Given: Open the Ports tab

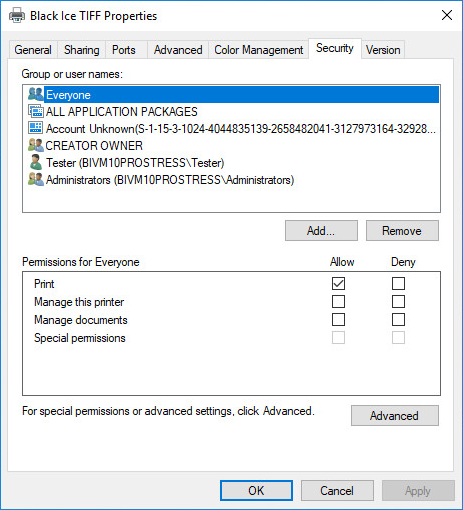Looking at the screenshot, I should (x=124, y=50).
